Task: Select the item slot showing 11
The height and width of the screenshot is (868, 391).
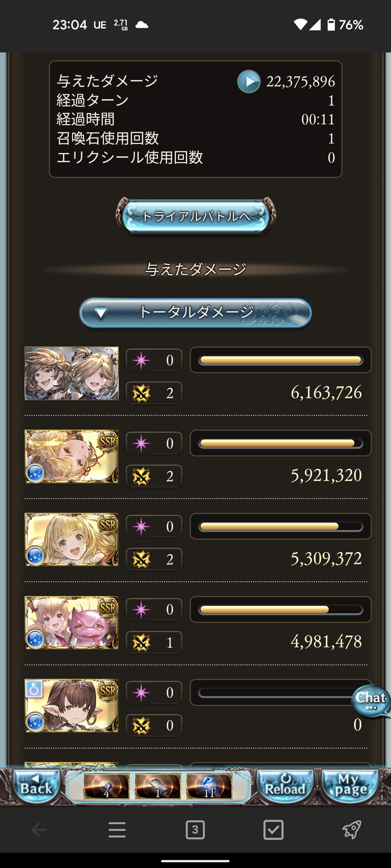Action: (209, 786)
